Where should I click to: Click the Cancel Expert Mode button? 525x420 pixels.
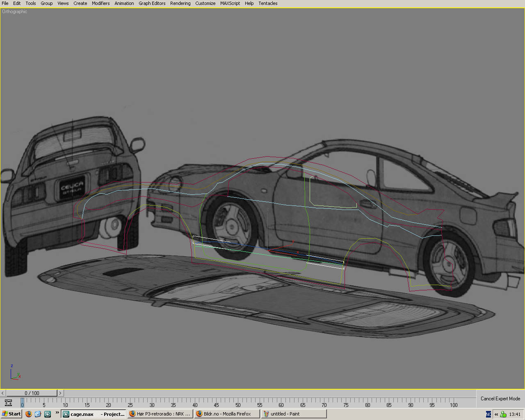pos(500,399)
